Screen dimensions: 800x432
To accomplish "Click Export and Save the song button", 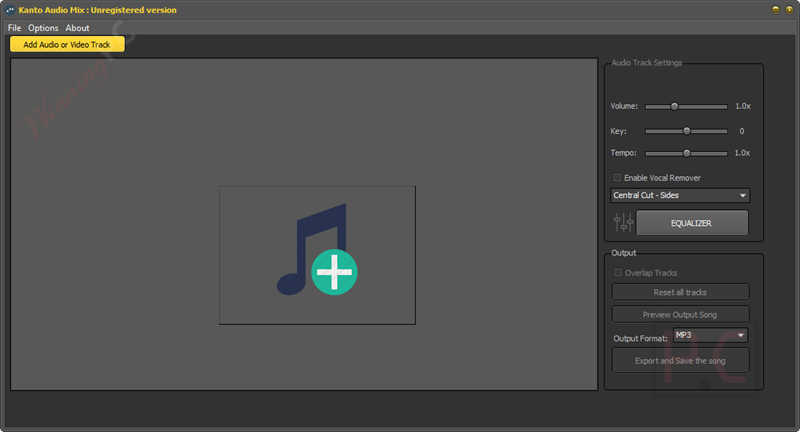I will [x=681, y=361].
